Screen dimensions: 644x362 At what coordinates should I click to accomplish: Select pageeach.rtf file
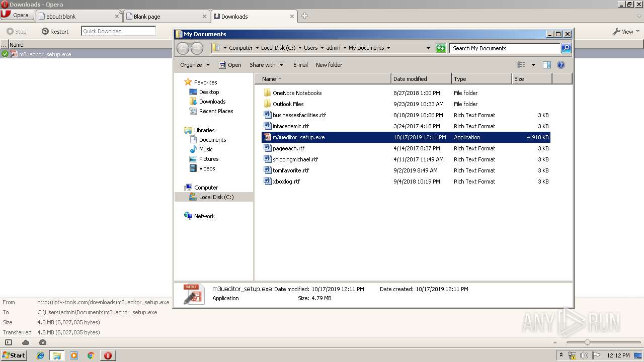(288, 148)
